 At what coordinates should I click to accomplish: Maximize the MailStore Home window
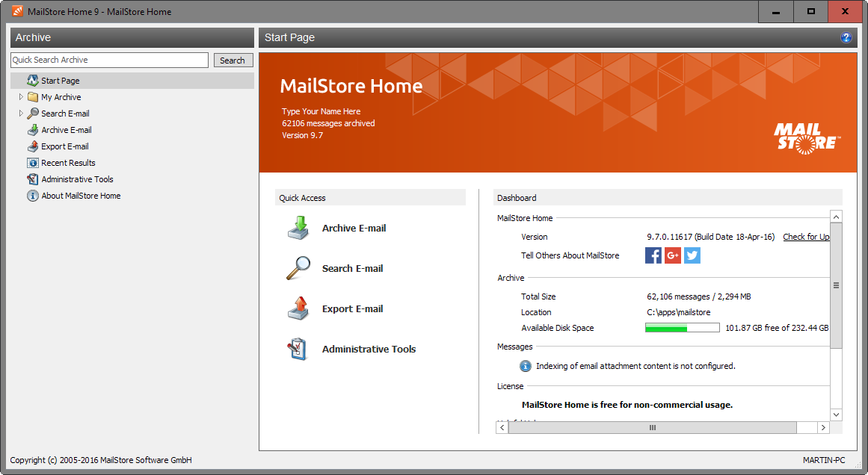click(810, 12)
